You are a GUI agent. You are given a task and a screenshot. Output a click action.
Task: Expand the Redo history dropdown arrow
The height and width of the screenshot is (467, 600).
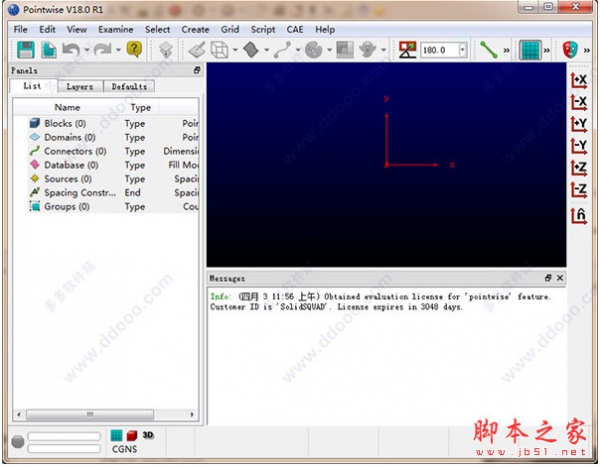coord(118,49)
